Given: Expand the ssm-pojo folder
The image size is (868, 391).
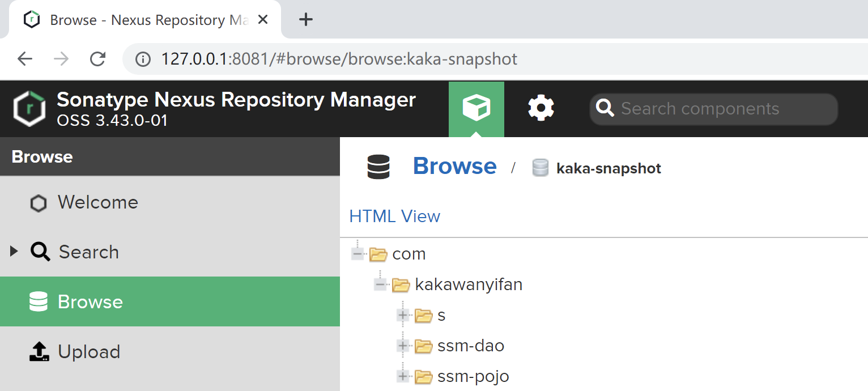Looking at the screenshot, I should click(x=403, y=376).
